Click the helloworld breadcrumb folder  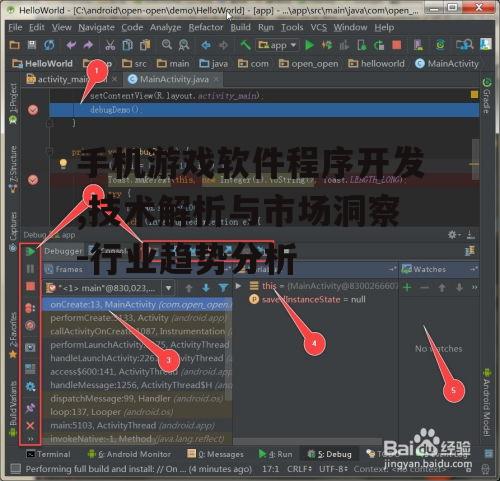[x=376, y=63]
